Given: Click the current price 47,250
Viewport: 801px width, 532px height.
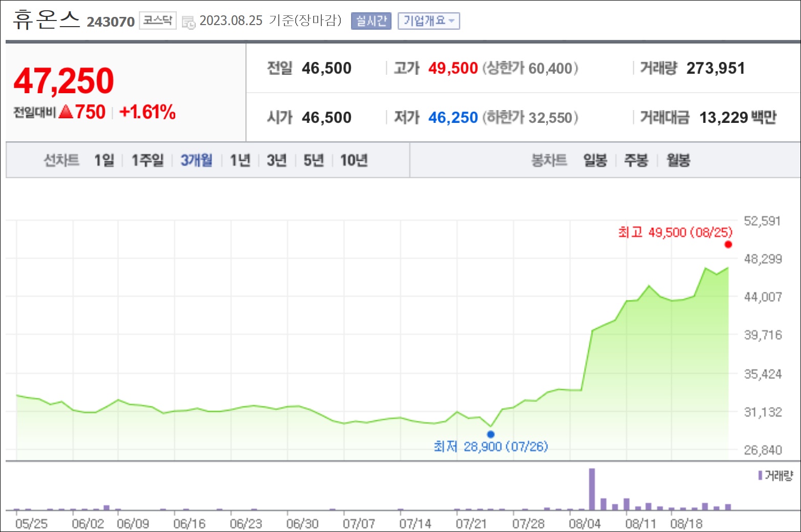Looking at the screenshot, I should pos(64,81).
